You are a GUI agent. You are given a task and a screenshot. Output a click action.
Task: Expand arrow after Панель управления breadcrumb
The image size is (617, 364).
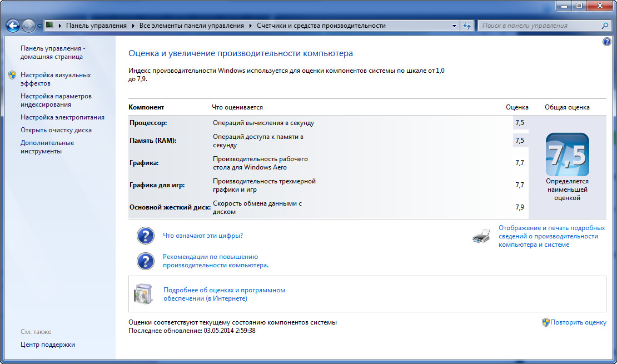pyautogui.click(x=133, y=26)
